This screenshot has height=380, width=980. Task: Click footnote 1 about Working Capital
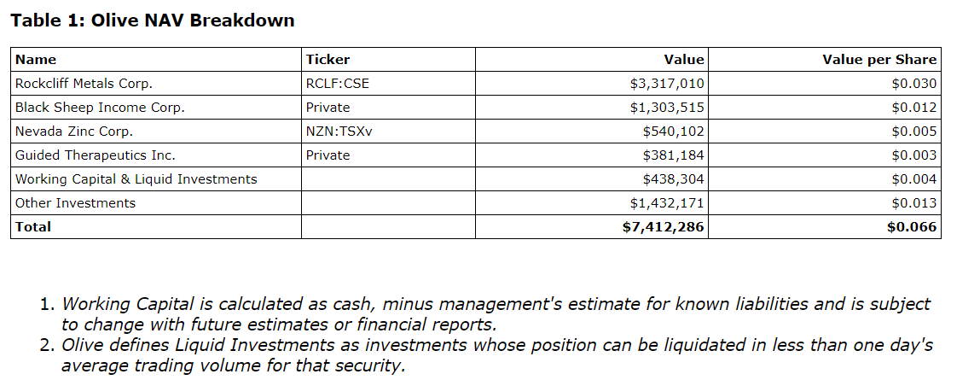495,313
